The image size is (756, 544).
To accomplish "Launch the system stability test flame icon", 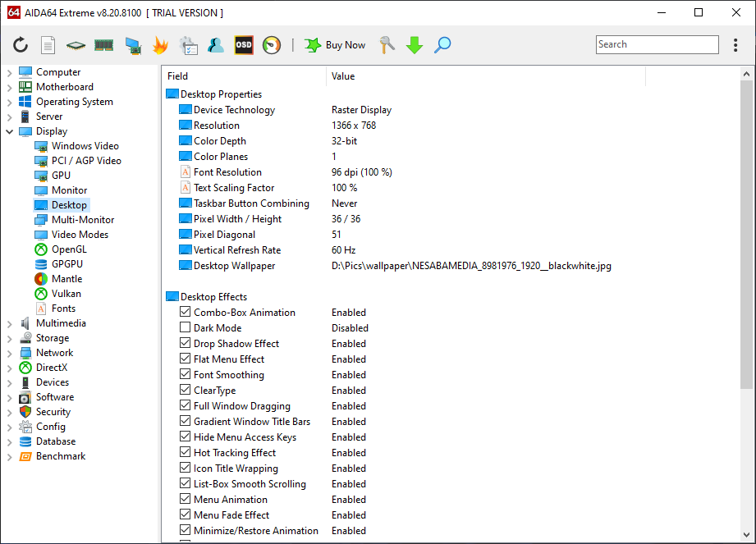I will point(160,45).
